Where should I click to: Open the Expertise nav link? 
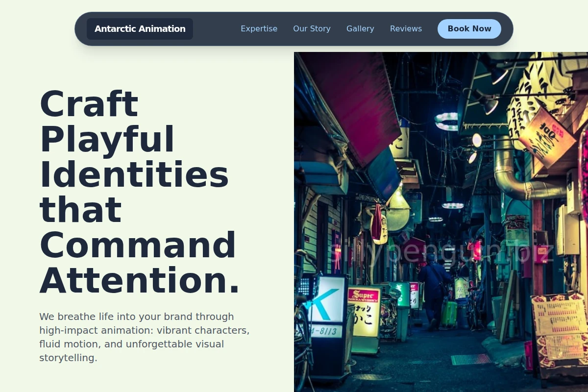tap(259, 29)
